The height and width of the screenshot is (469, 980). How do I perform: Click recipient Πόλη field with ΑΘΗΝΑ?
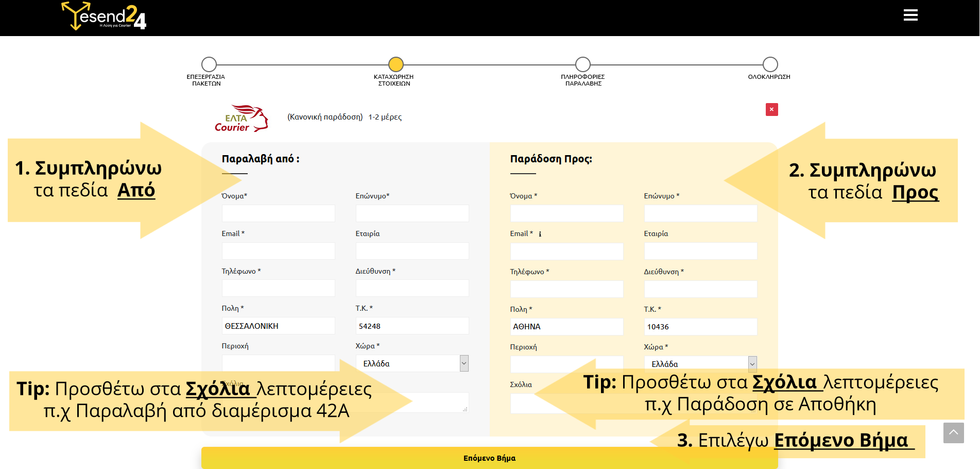[x=566, y=327]
